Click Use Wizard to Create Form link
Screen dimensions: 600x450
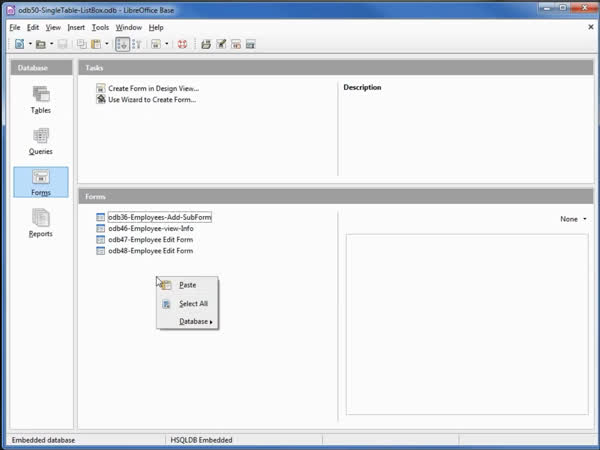152,99
